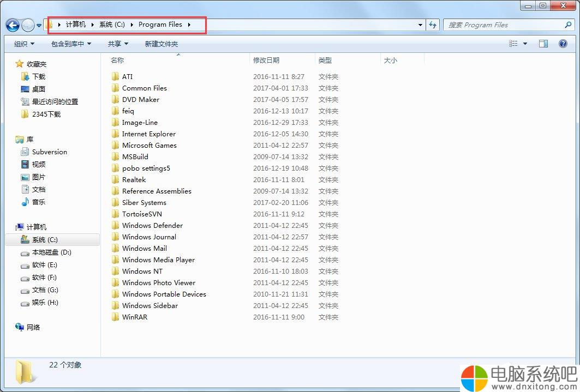This screenshot has width=580, height=392.
Task: Open the 音乐 library
Action: pos(39,202)
